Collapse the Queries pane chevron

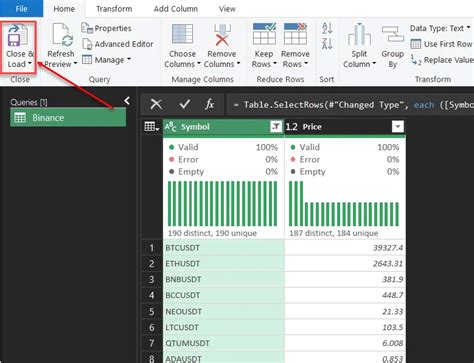127,101
